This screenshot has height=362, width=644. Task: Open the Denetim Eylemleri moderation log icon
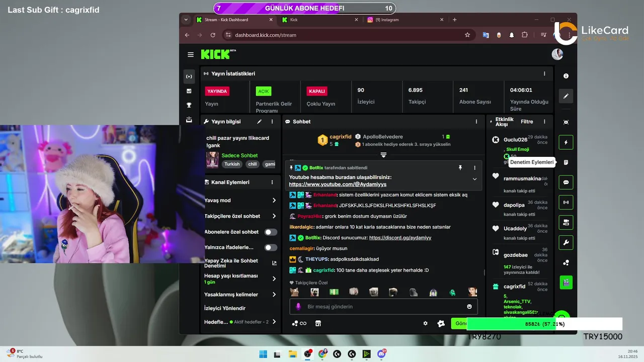566,162
